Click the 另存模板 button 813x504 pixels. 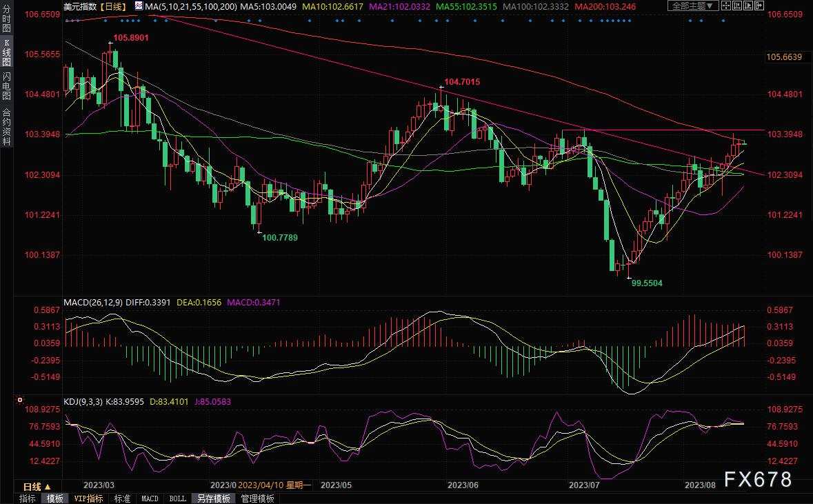click(213, 498)
